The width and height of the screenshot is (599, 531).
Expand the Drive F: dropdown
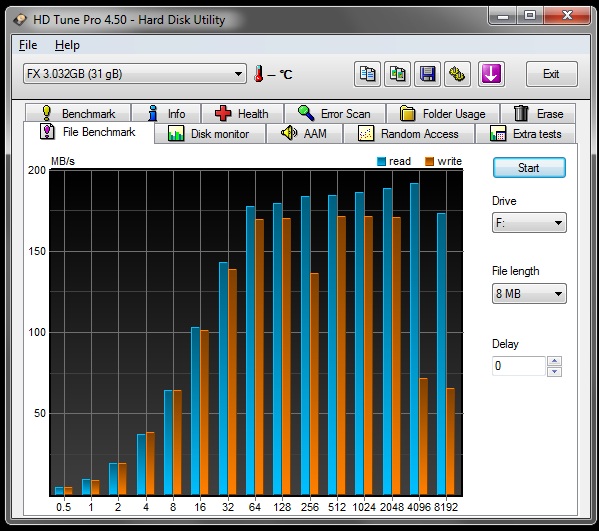529,223
